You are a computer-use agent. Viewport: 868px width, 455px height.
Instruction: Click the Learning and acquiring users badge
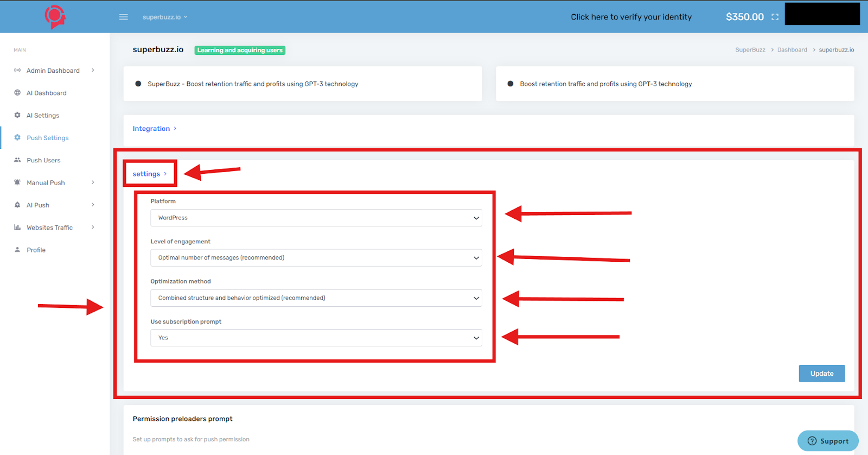240,50
